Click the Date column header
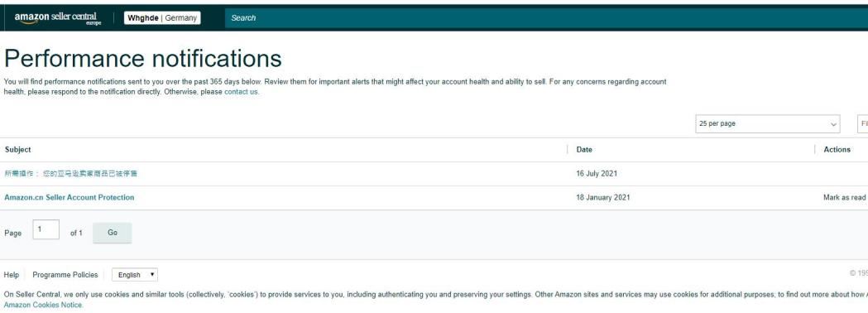The image size is (868, 313). [584, 150]
